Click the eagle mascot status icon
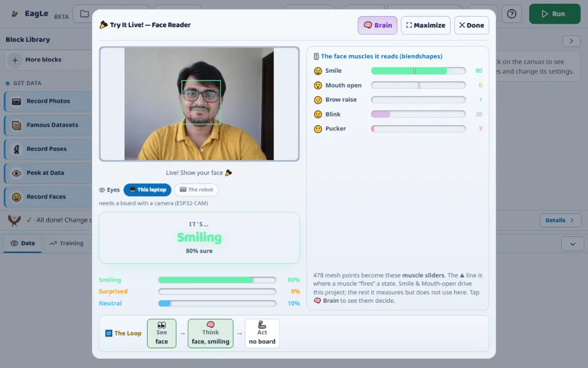Image resolution: width=588 pixels, height=368 pixels. [x=14, y=220]
